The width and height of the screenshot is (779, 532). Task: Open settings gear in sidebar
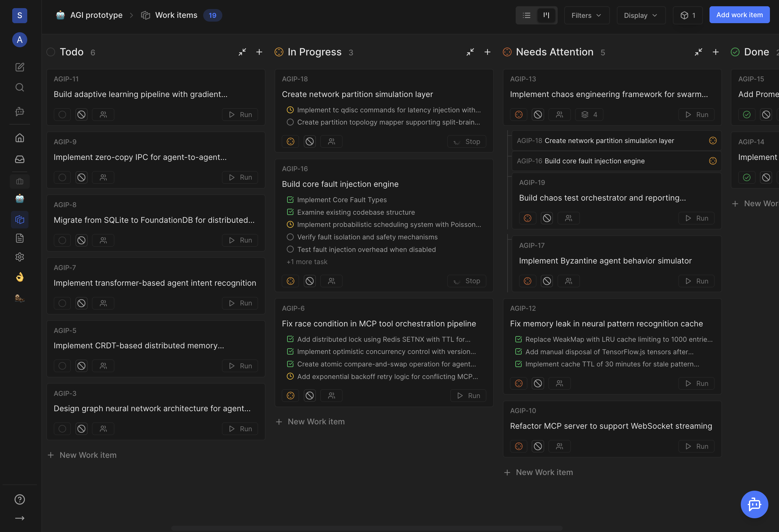tap(20, 257)
